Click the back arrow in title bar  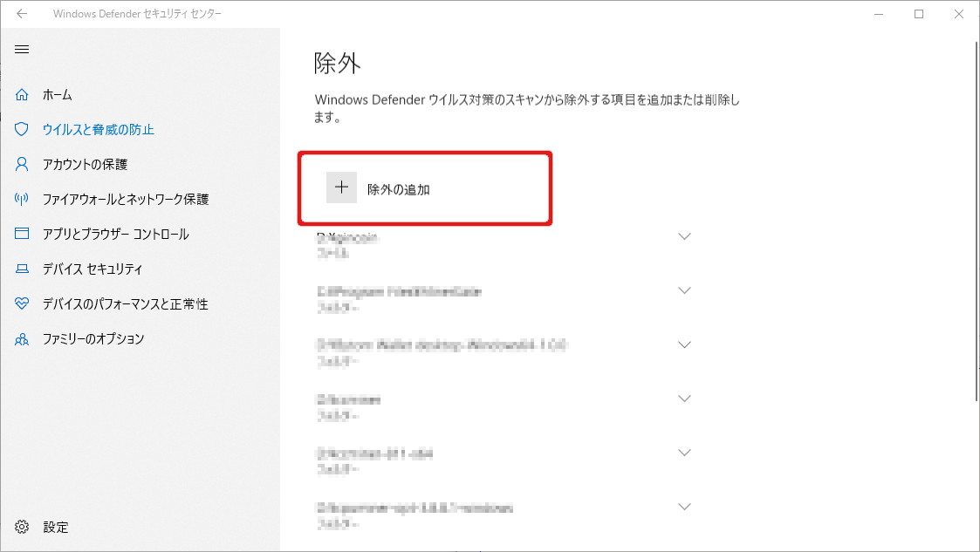point(22,14)
